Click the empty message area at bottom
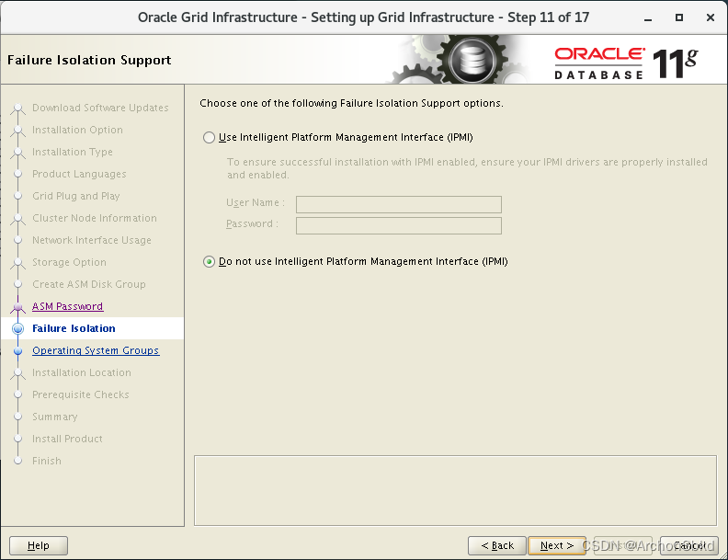 tap(456, 490)
